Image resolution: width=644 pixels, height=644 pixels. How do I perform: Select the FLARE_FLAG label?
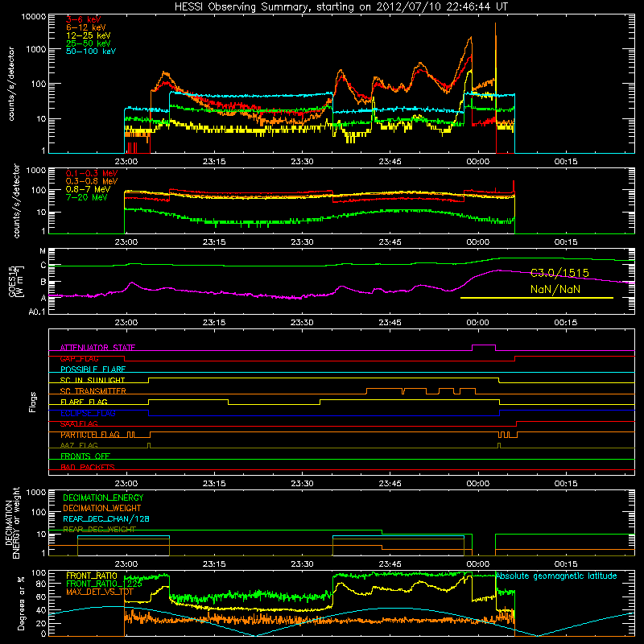[84, 402]
